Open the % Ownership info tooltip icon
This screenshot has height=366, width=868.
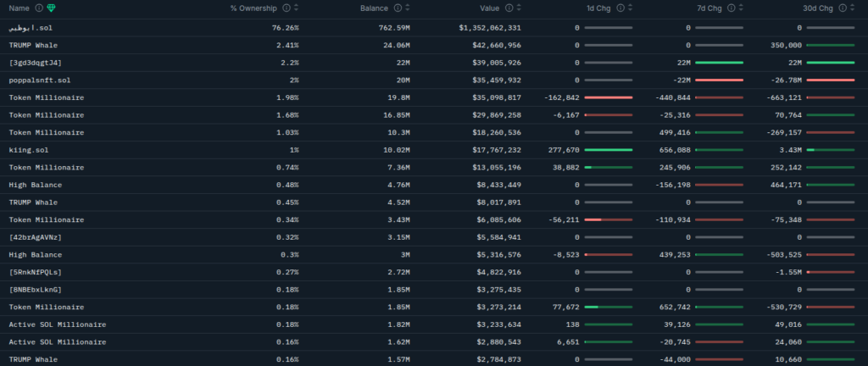287,8
